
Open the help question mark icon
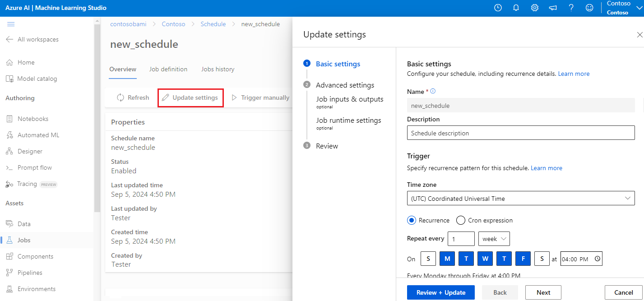pos(571,8)
